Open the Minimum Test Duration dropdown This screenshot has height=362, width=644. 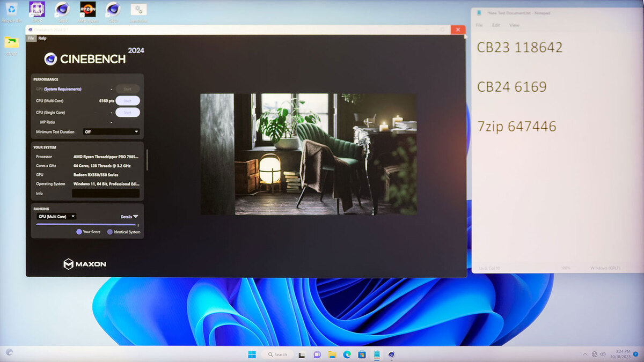click(111, 131)
